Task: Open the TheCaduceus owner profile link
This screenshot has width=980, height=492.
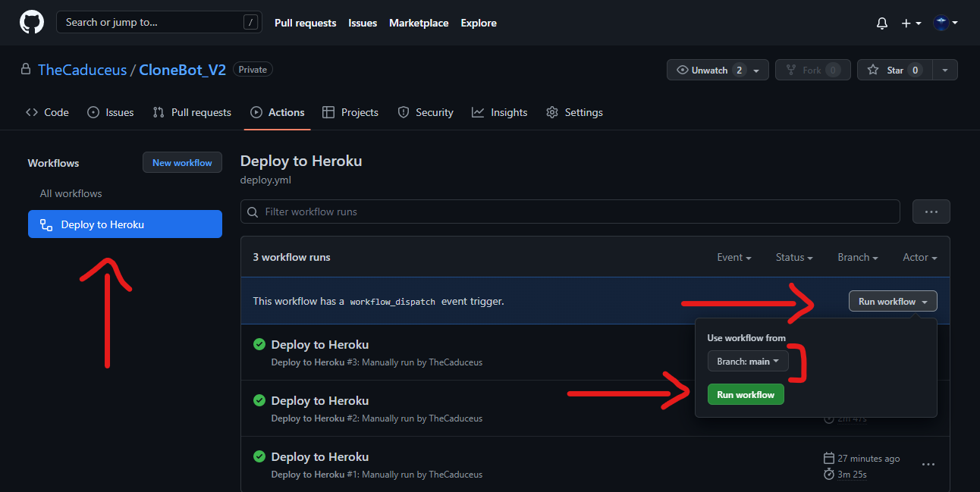Action: pos(83,70)
